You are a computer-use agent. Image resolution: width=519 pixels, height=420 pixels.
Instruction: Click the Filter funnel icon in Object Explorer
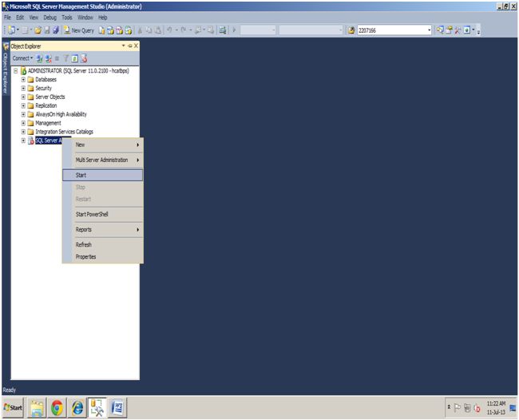[66, 58]
